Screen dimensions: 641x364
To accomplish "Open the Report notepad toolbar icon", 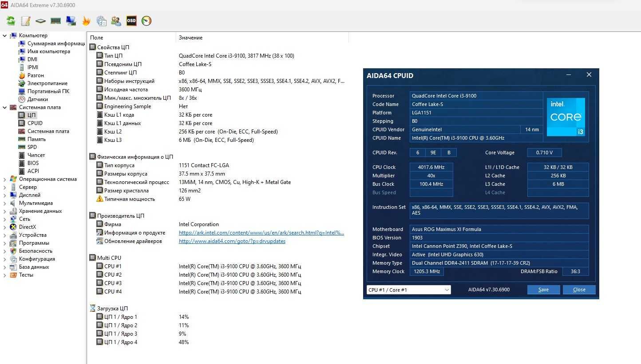I will click(x=26, y=21).
